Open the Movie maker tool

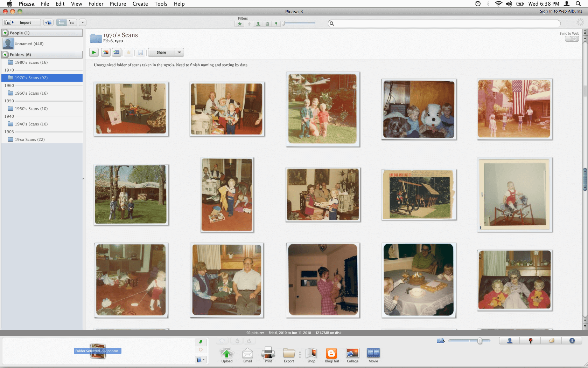[x=373, y=355]
